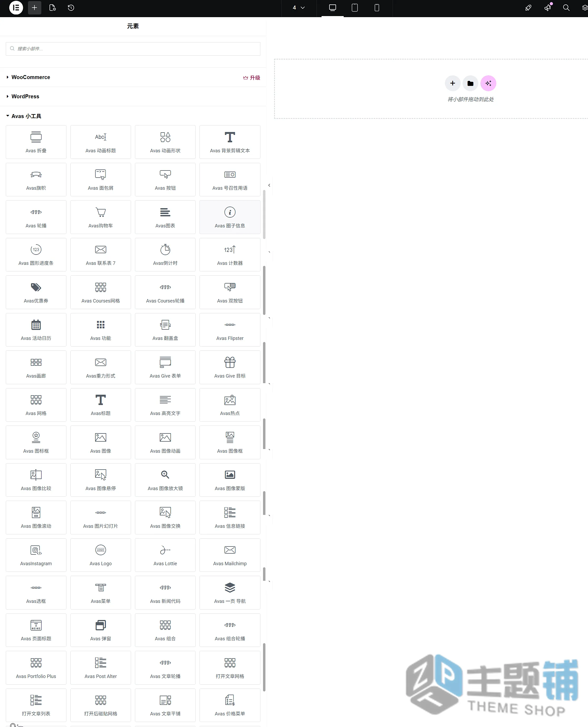Image resolution: width=588 pixels, height=727 pixels.
Task: Select the Avas 计数器 widget
Action: click(x=230, y=255)
